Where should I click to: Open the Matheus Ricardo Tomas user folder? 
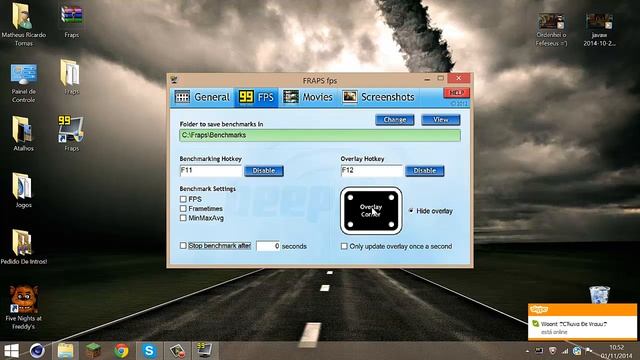click(x=23, y=24)
